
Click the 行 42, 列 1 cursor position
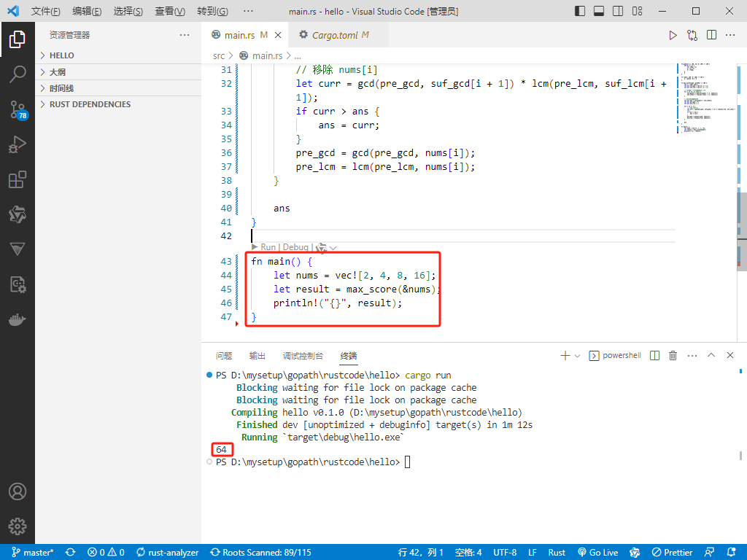point(421,553)
